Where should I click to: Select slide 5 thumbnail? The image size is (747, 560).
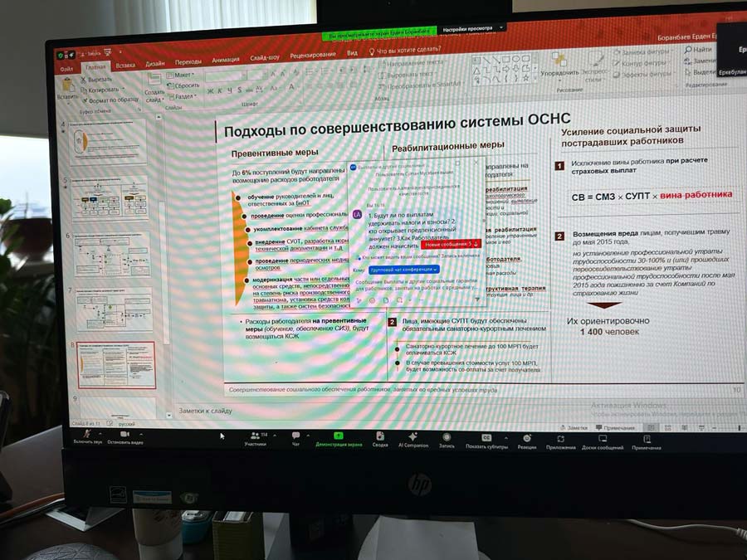(109, 197)
